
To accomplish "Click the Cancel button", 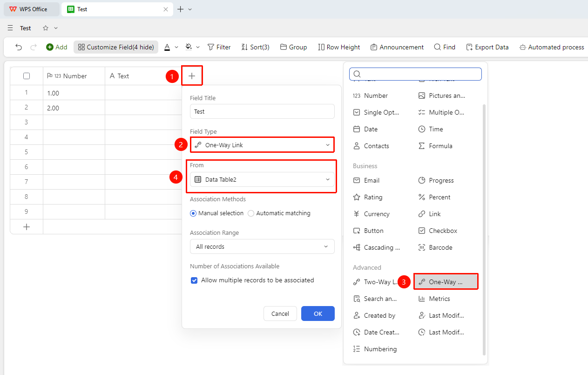I will pos(280,314).
